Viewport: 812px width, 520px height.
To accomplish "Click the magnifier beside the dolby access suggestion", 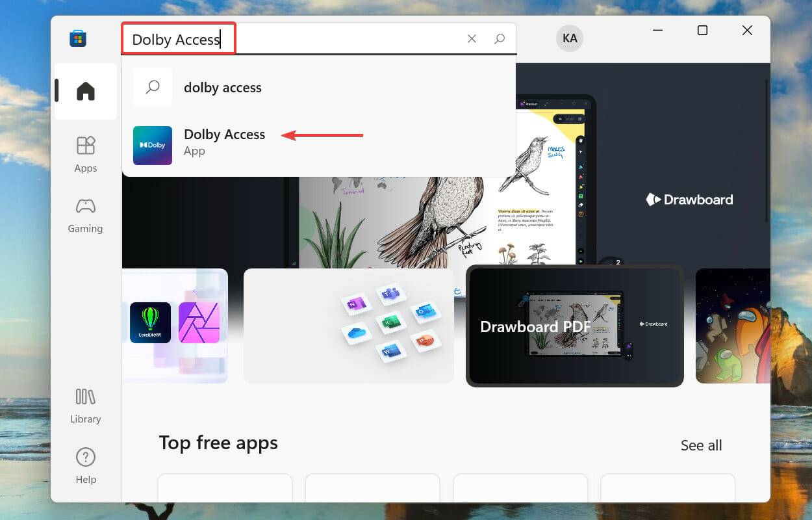I will tap(152, 87).
